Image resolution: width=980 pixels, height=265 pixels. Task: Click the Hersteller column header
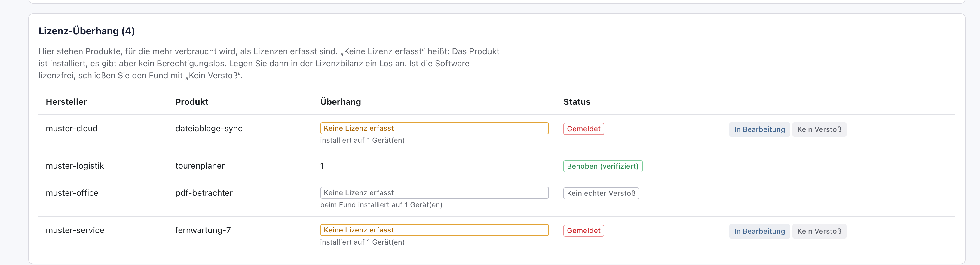click(x=66, y=102)
